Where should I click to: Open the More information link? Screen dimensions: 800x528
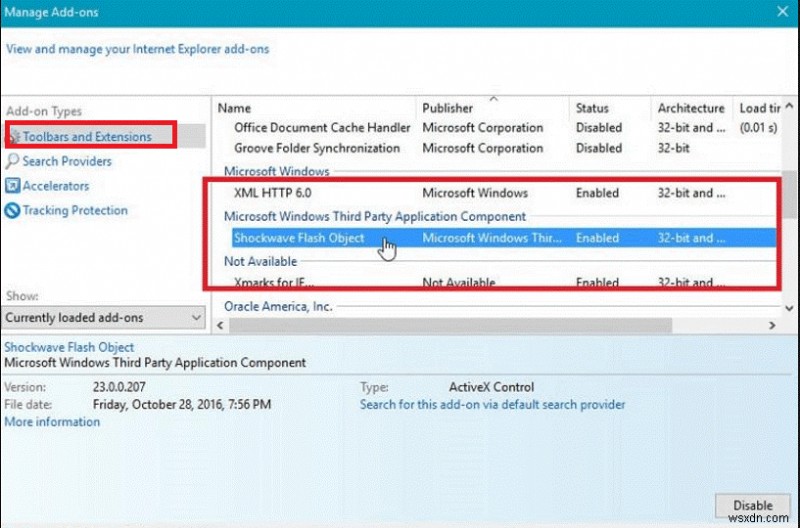pos(52,422)
